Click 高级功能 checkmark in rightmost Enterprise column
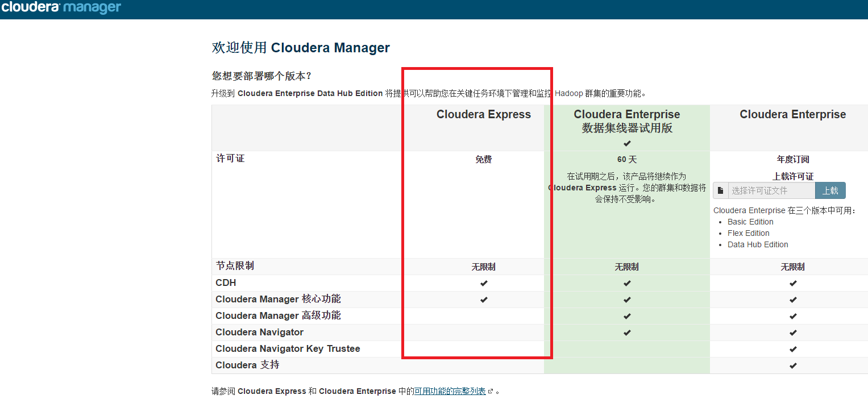This screenshot has height=403, width=868. [x=793, y=316]
